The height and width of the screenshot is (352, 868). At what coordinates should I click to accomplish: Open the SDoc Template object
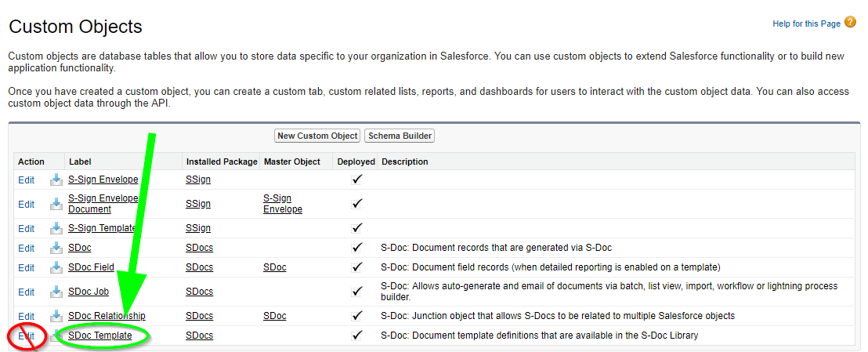click(x=100, y=336)
